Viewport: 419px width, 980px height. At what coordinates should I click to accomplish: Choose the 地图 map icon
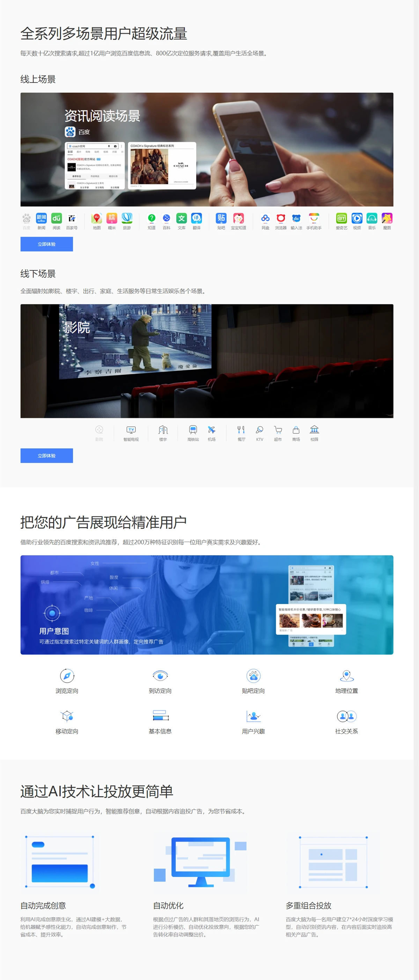[97, 218]
